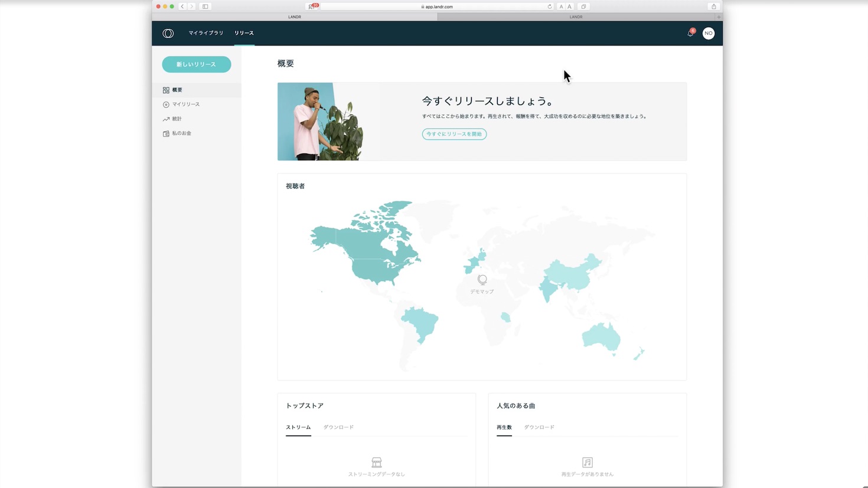This screenshot has height=488, width=868.
Task: Click the music note icon above 再生データがありません
Action: (x=588, y=462)
